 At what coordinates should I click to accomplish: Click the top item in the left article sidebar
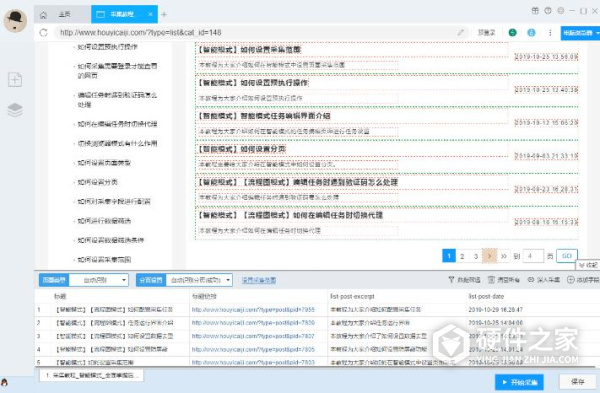(x=107, y=47)
